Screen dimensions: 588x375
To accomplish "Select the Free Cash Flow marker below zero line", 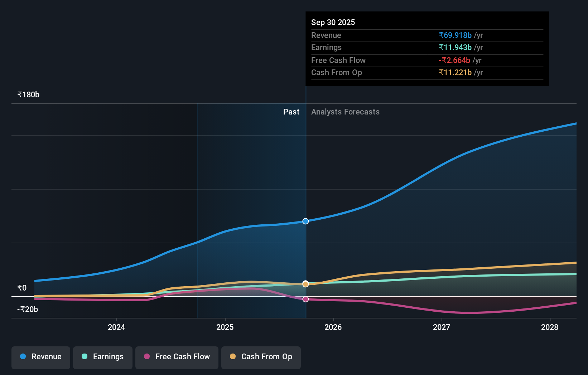I will pos(305,299).
